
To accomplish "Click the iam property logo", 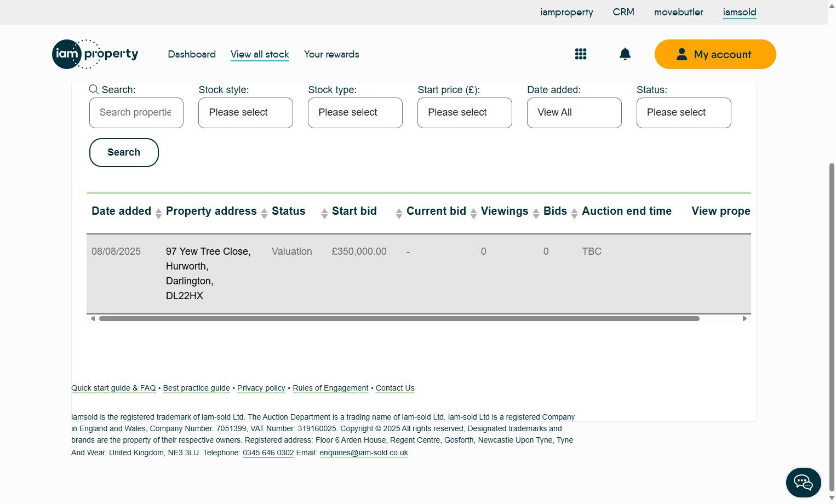I will (95, 54).
